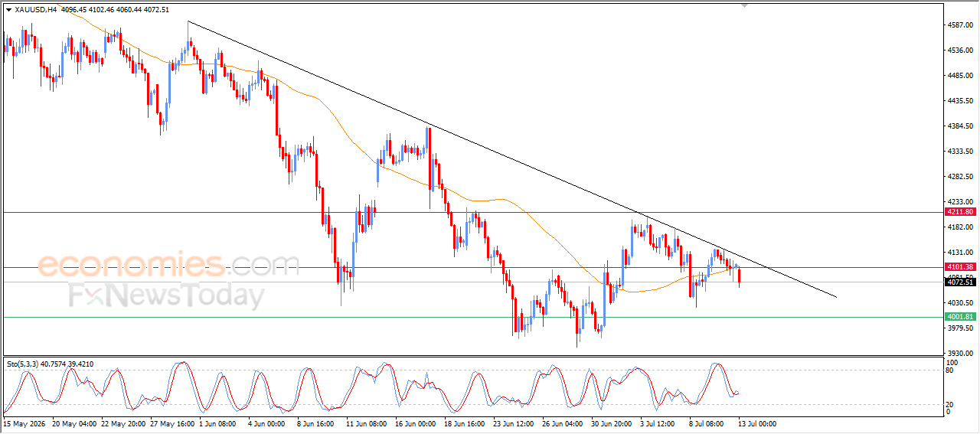Click the 11 Jun 08:00 time label
Screen dimensions: 980x434
pos(368,423)
